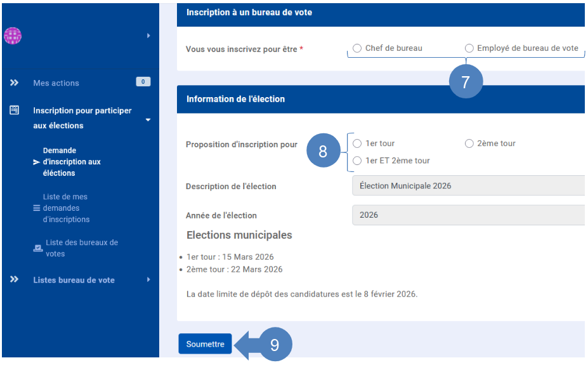
Task: Select 1er ET 2ème tour option
Action: click(357, 161)
